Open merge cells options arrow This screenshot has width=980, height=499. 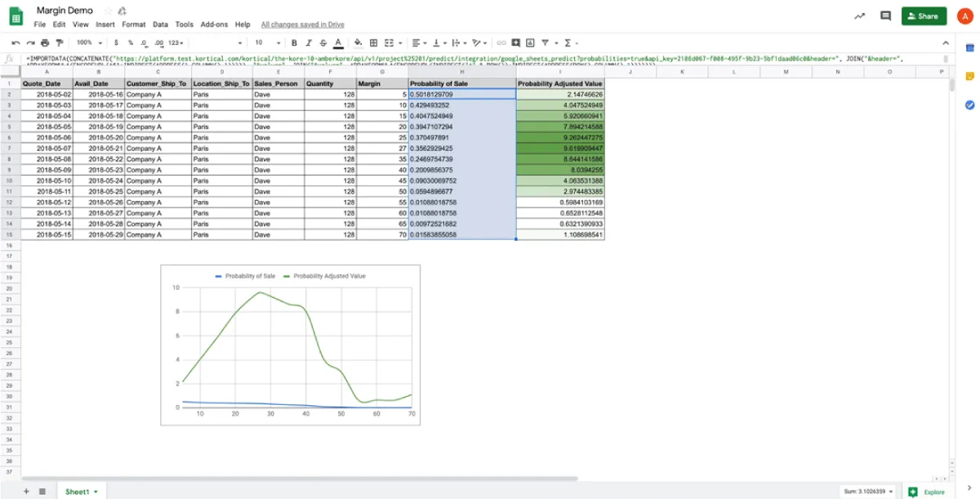[x=400, y=42]
